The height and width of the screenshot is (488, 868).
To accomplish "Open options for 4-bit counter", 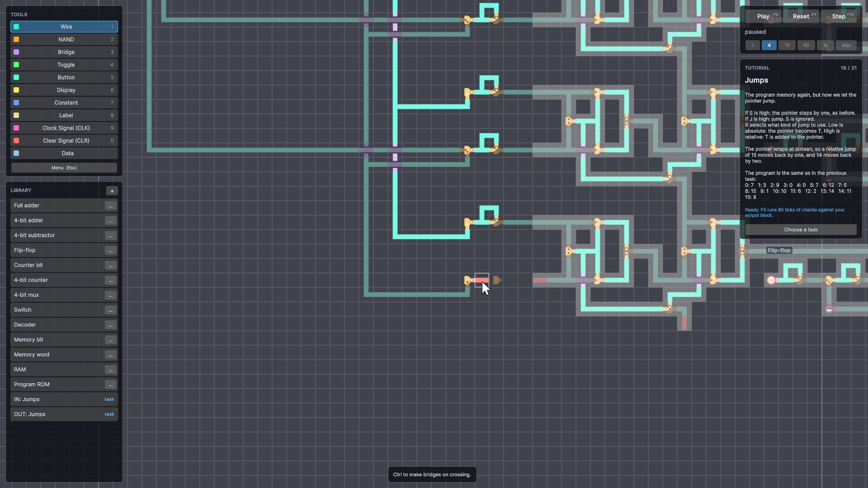I will 111,280.
